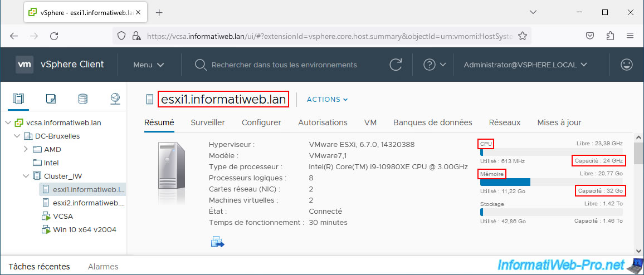Collapse the Cluster_IW cluster node
The height and width of the screenshot is (275, 644).
coord(26,176)
